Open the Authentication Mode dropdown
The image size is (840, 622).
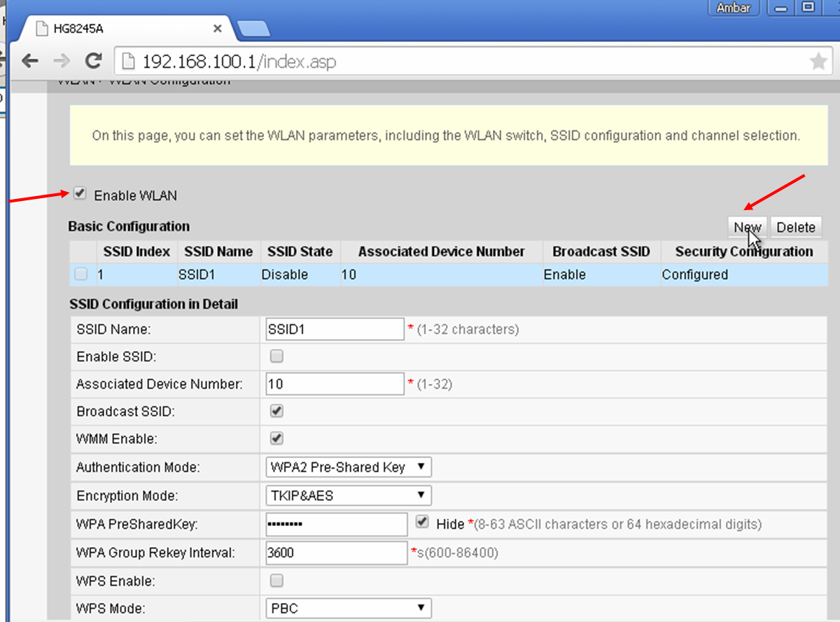349,467
